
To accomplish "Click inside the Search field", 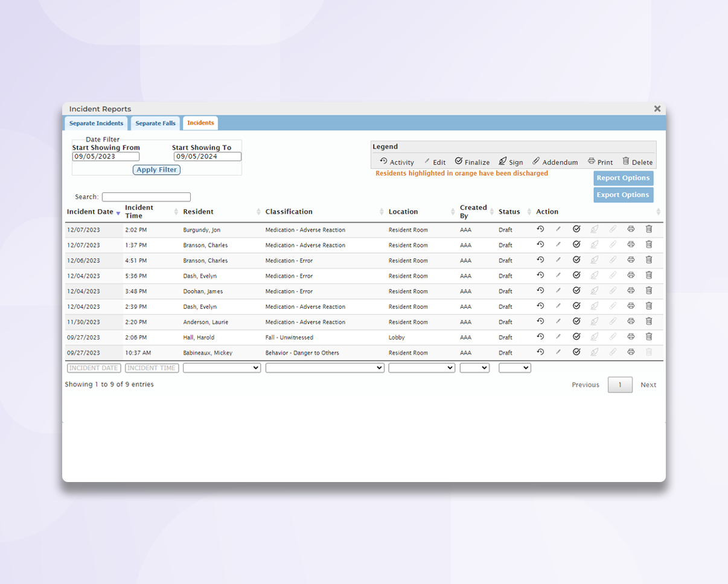I will tap(145, 197).
